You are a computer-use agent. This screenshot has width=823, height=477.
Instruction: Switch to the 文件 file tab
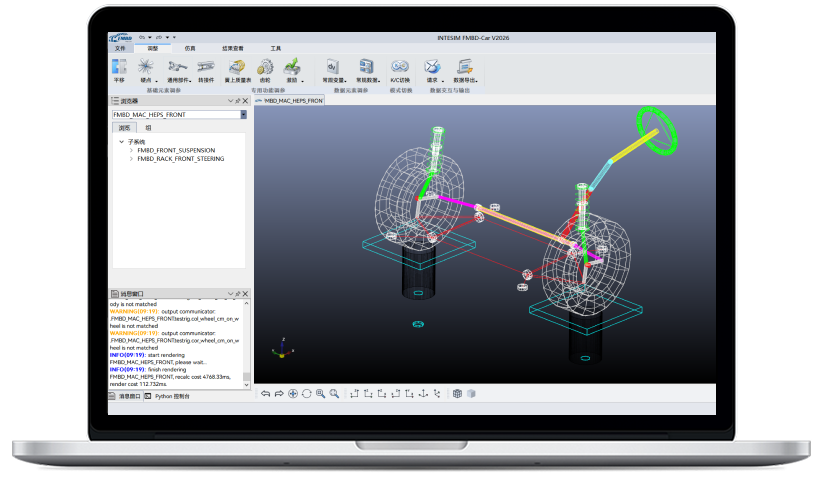click(x=120, y=48)
